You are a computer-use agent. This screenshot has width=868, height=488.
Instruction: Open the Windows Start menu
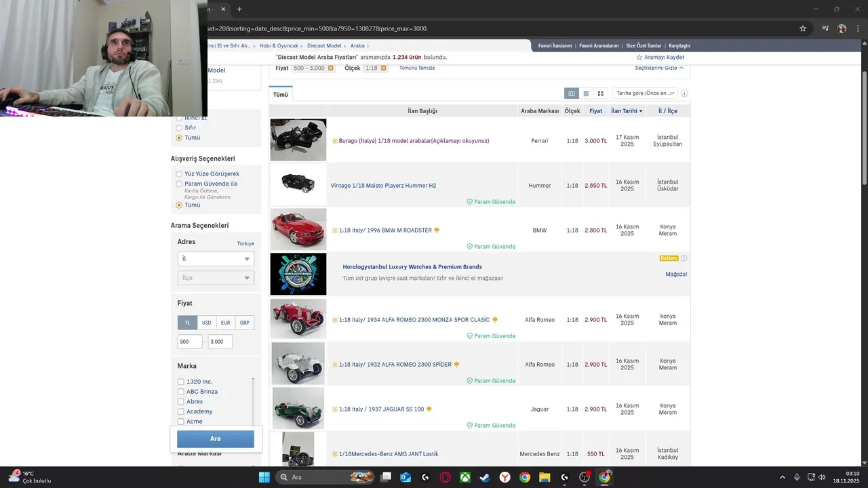coord(264,477)
